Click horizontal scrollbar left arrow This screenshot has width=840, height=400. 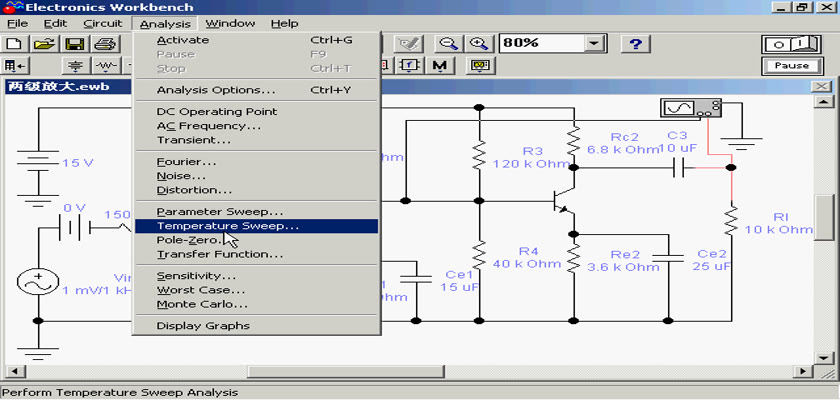point(13,371)
